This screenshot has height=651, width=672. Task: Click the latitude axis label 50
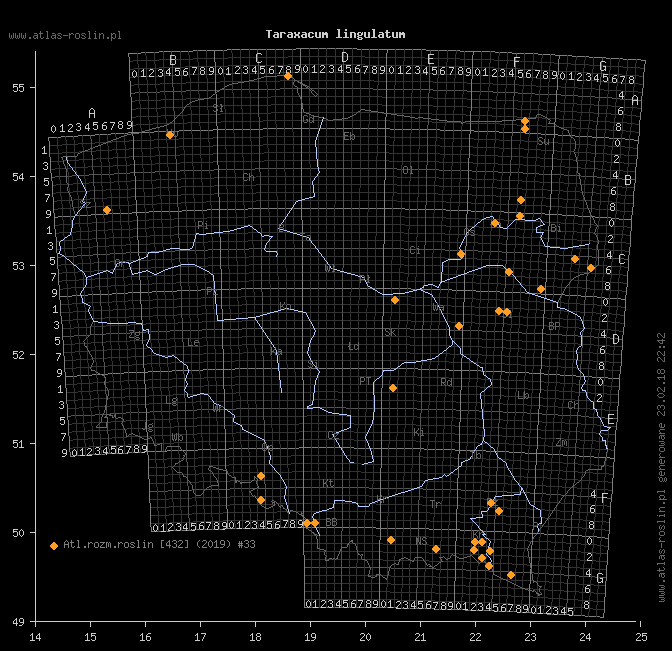tap(18, 533)
